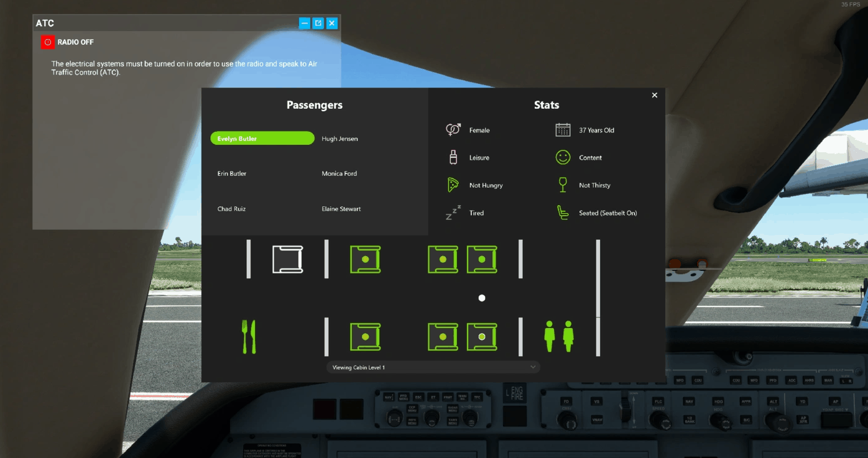Click the calendar age icon
This screenshot has height=458, width=868.
tap(563, 130)
